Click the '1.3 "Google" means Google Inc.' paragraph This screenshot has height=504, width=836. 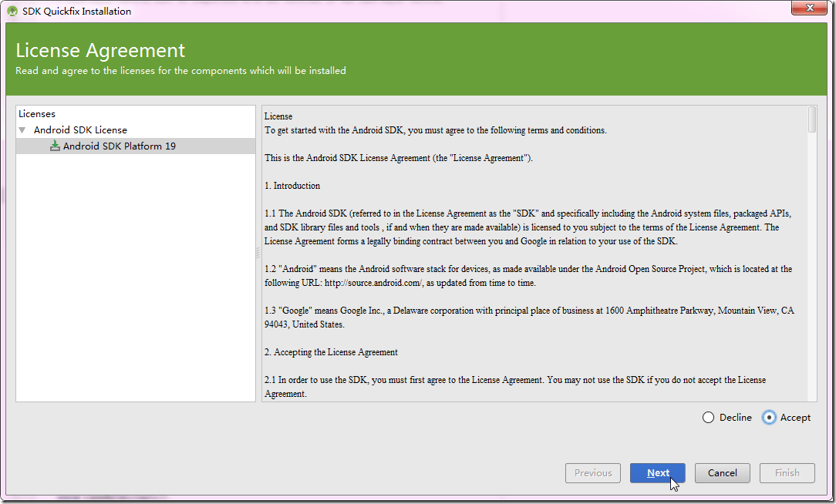529,318
